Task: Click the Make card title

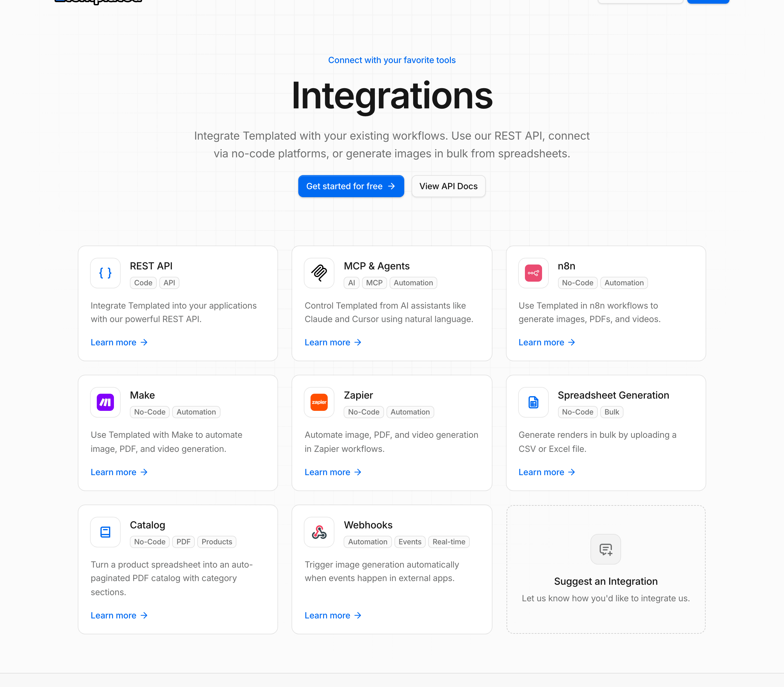Action: coord(142,395)
